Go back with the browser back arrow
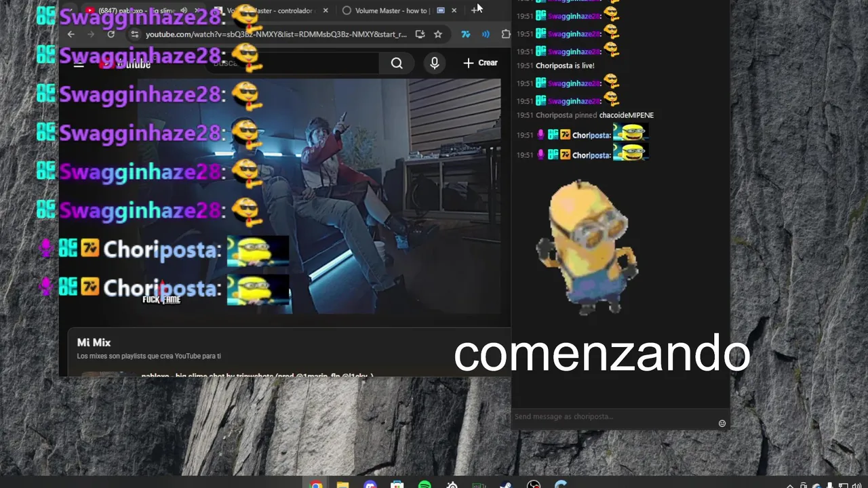The height and width of the screenshot is (488, 868). 71,34
